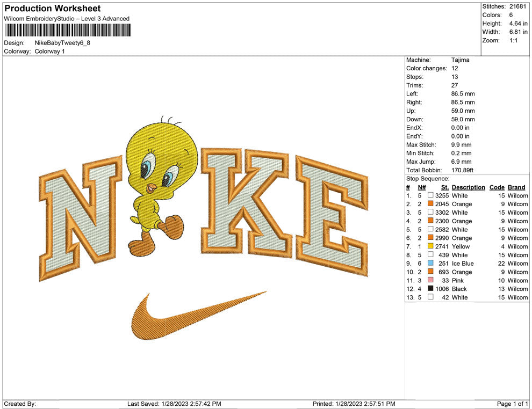Click the letter E in the embroidery preview
The width and height of the screenshot is (532, 409).
[332, 215]
